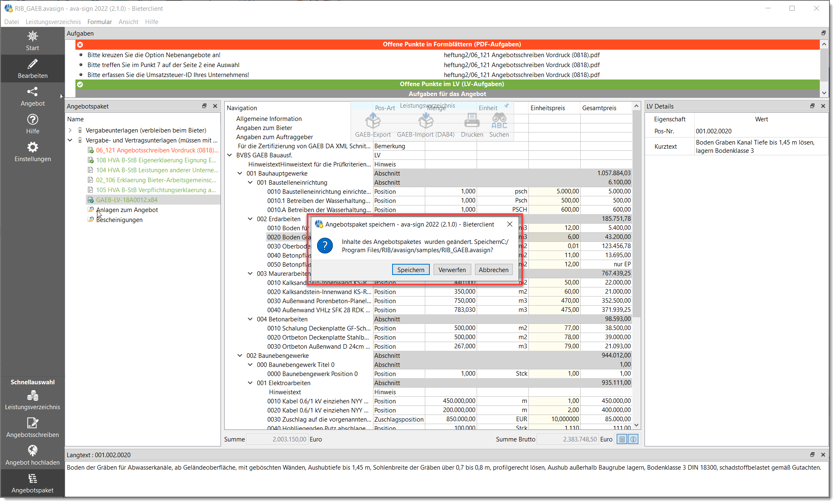836x504 pixels.
Task: Open Anlagen zum Angebot folder
Action: click(127, 210)
